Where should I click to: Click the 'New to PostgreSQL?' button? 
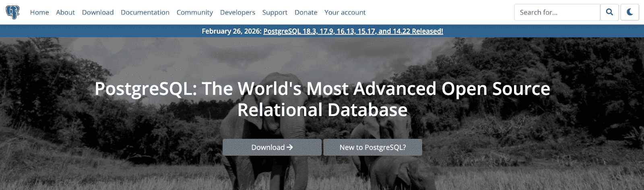click(x=373, y=147)
